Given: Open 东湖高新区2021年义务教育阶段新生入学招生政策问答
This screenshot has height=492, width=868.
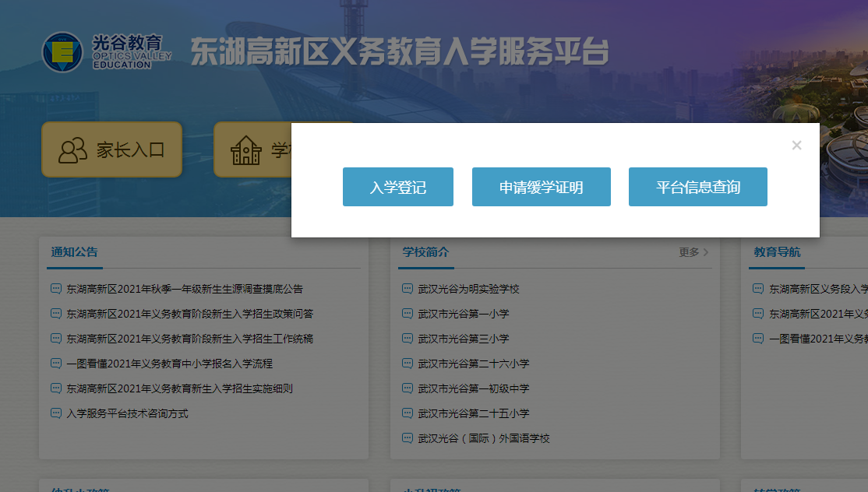Looking at the screenshot, I should coord(190,314).
